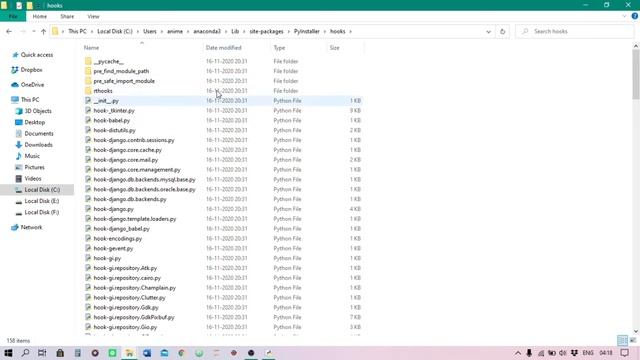The image size is (640, 360).
Task: Open Task View on the taskbar
Action: pos(42,353)
